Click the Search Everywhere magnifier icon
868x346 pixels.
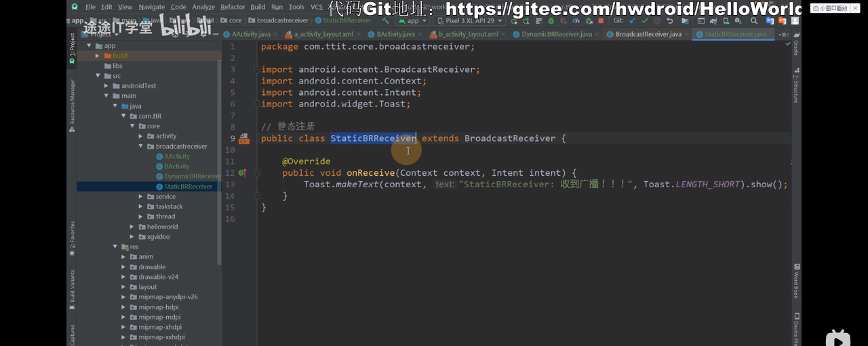click(754, 21)
